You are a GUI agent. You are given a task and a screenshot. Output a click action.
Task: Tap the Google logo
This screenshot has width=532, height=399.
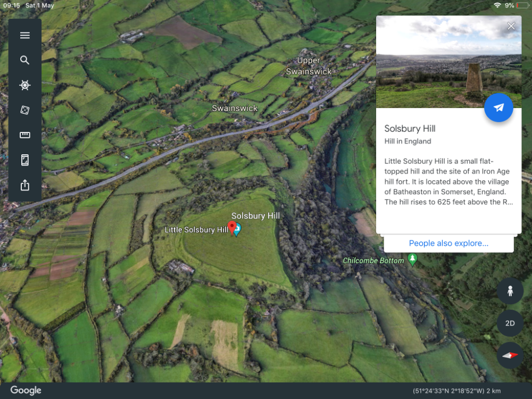pyautogui.click(x=26, y=390)
